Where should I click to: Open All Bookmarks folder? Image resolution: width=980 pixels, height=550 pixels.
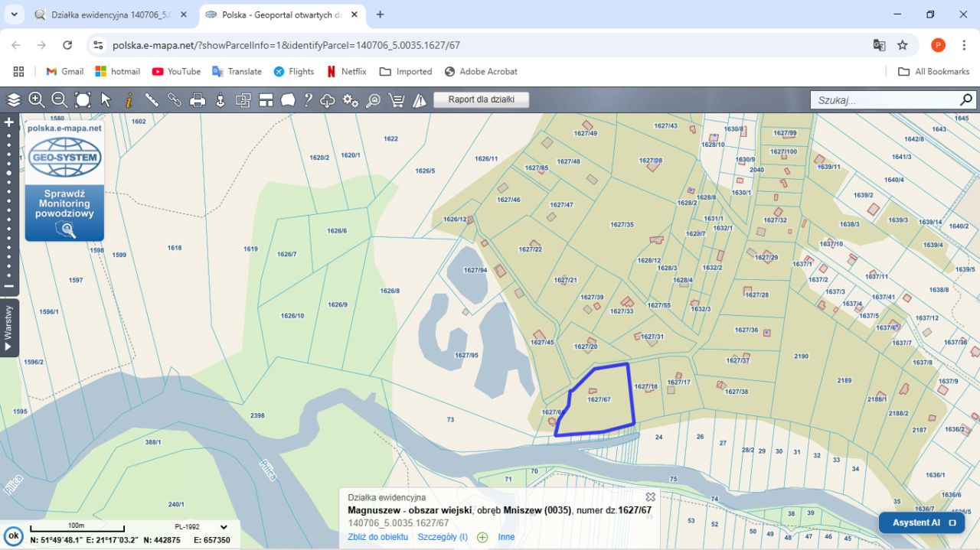point(933,71)
